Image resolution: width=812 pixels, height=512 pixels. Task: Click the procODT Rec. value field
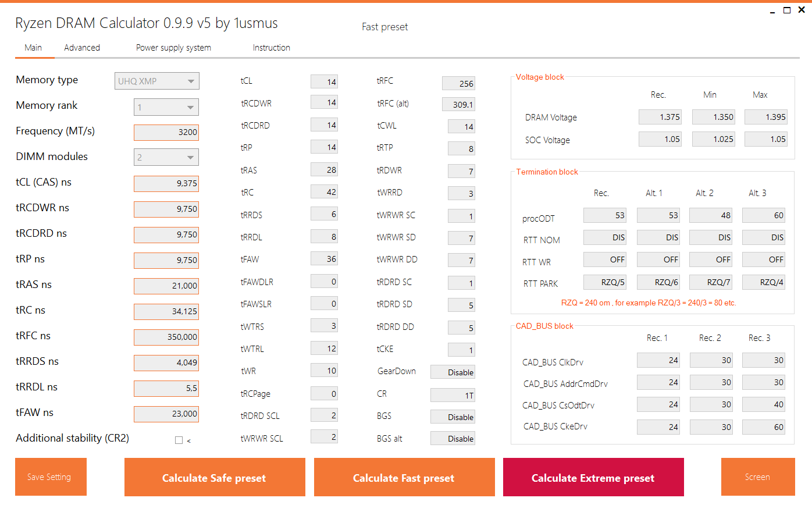pos(605,215)
